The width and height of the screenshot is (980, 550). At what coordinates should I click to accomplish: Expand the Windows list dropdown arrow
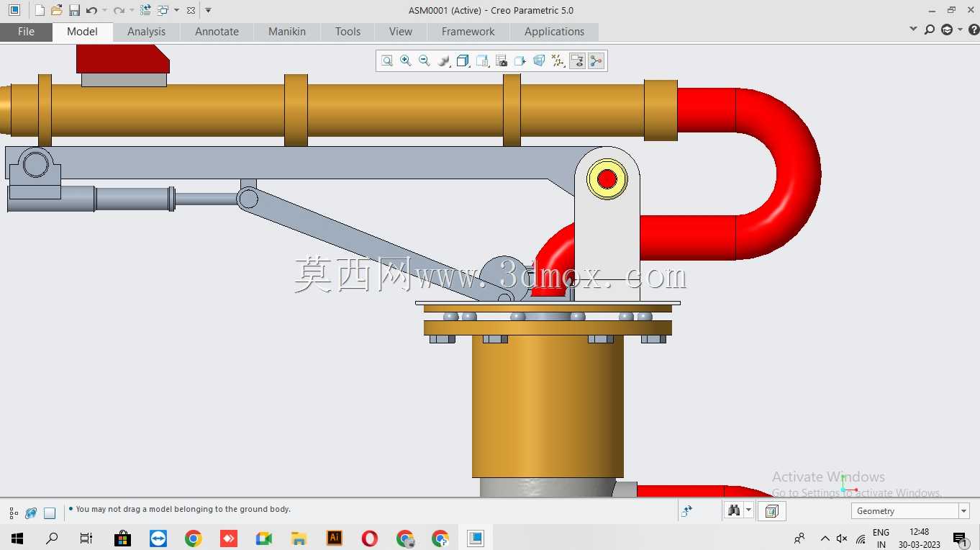176,10
